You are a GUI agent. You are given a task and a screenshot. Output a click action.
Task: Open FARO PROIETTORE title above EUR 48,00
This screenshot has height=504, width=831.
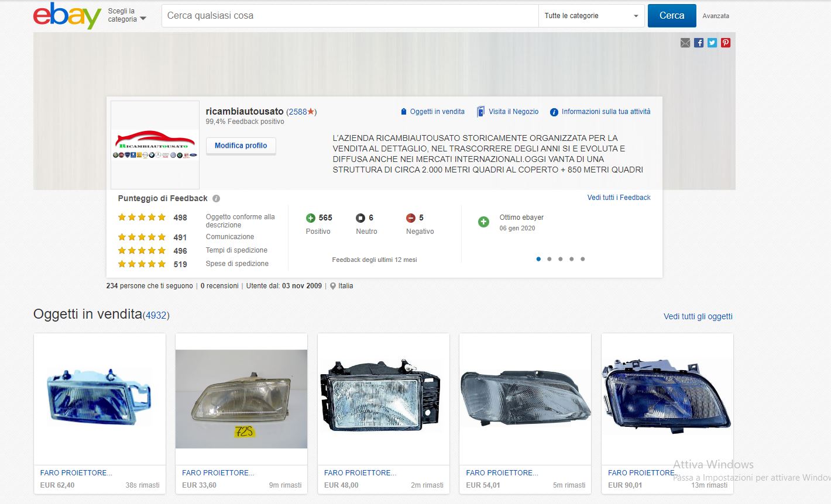(x=360, y=472)
